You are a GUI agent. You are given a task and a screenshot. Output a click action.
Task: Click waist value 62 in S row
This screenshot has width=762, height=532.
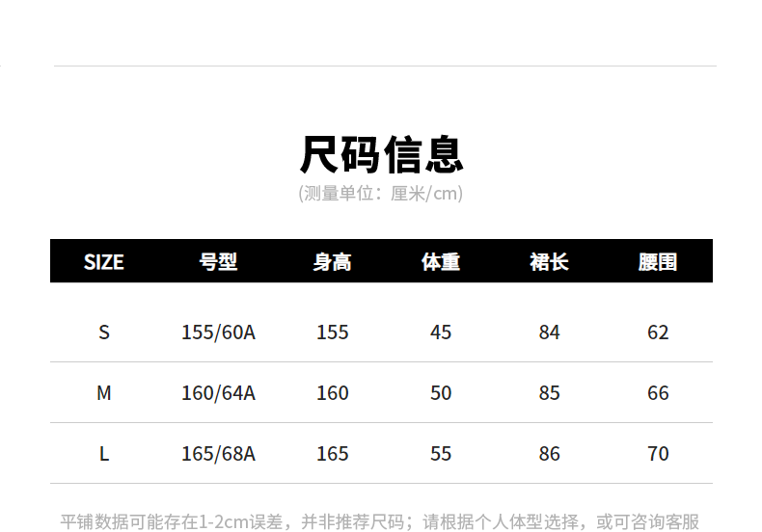coord(658,332)
